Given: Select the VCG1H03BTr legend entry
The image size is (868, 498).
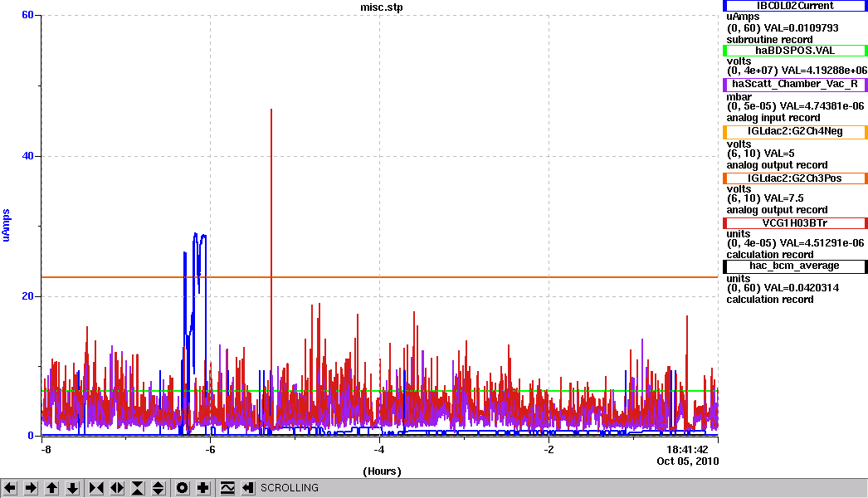Looking at the screenshot, I should [795, 223].
